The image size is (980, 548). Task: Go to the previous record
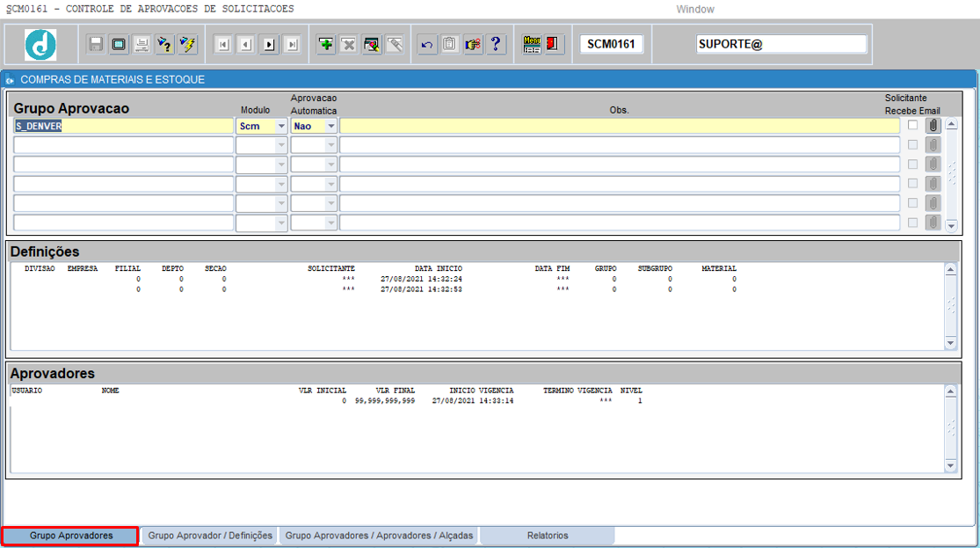[x=246, y=44]
